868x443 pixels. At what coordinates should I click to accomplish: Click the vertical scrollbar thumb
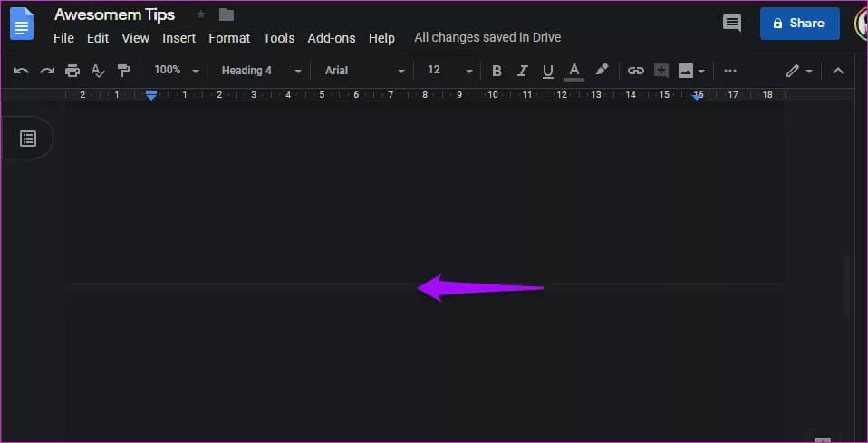[x=846, y=284]
